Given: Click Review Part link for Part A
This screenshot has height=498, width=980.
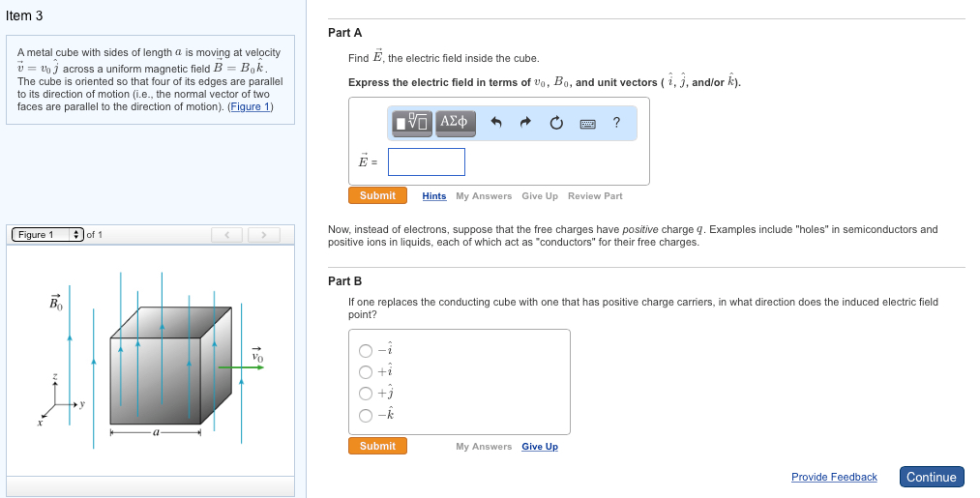Looking at the screenshot, I should tap(595, 196).
